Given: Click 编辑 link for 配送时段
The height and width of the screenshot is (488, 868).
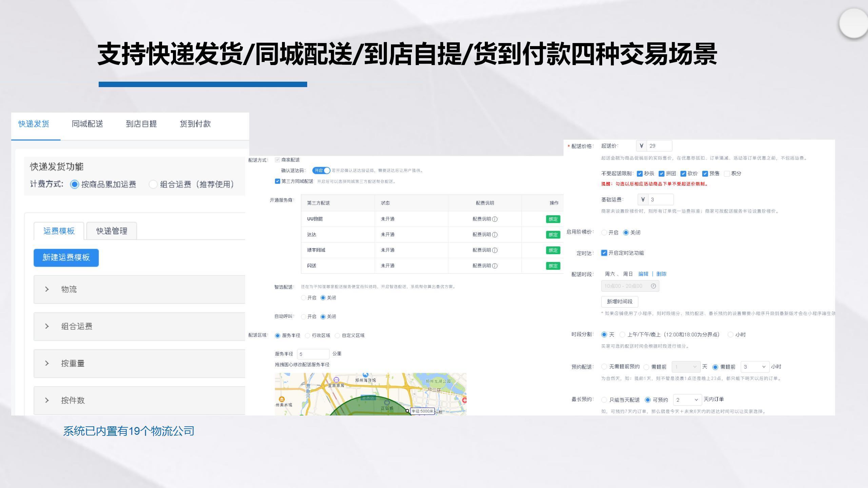Looking at the screenshot, I should pos(643,274).
